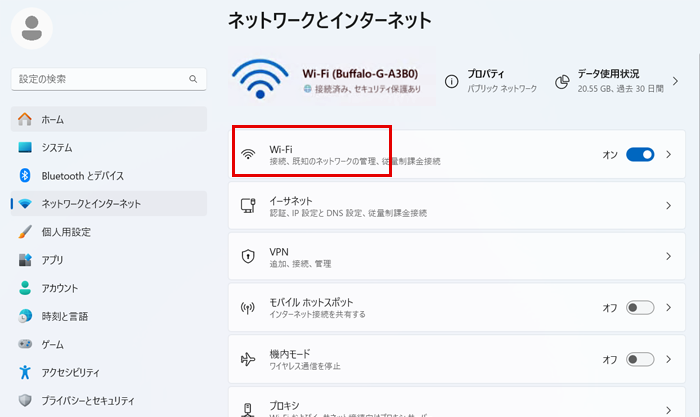Click the search magnifier icon
The image size is (700, 417).
(x=193, y=79)
